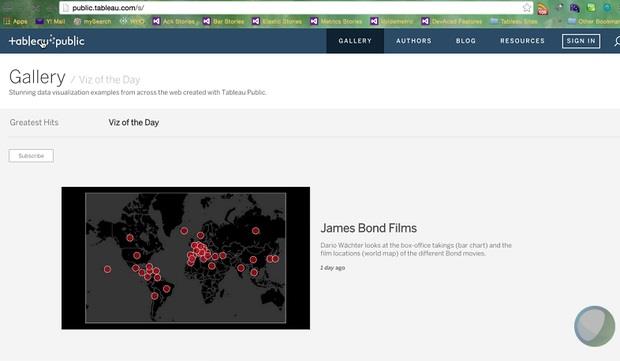Image resolution: width=620 pixels, height=361 pixels.
Task: Open the Bar Stories bookmark
Action: [224, 21]
